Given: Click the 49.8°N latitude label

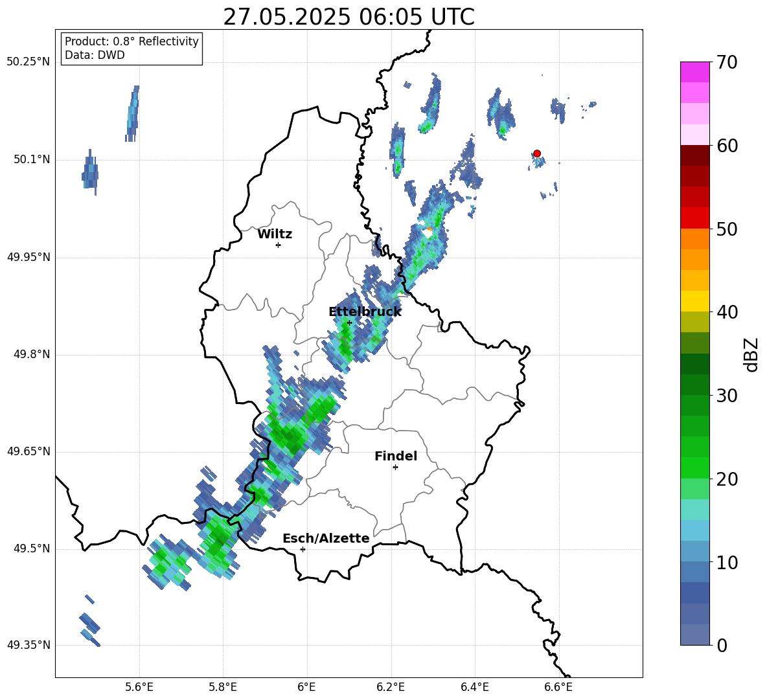Looking at the screenshot, I should click(32, 354).
